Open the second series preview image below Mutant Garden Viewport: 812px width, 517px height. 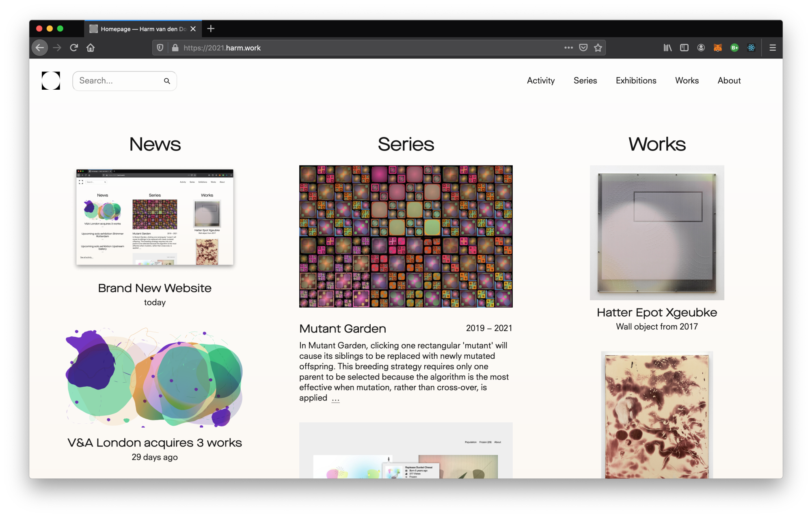point(406,450)
